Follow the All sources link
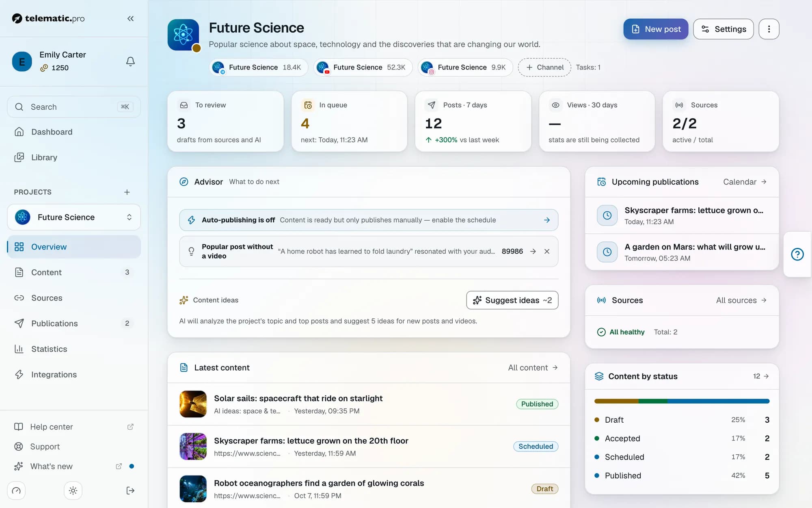This screenshot has height=508, width=812. click(741, 300)
